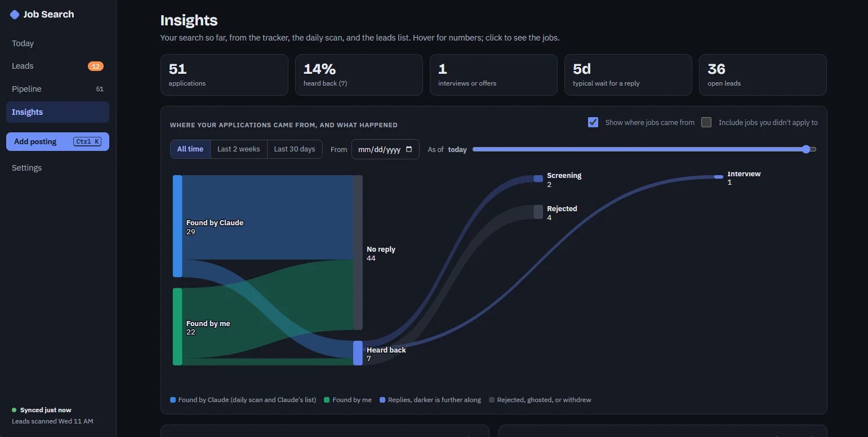This screenshot has height=437, width=868.
Task: Open the calendar picker icon in From date field
Action: coord(409,149)
